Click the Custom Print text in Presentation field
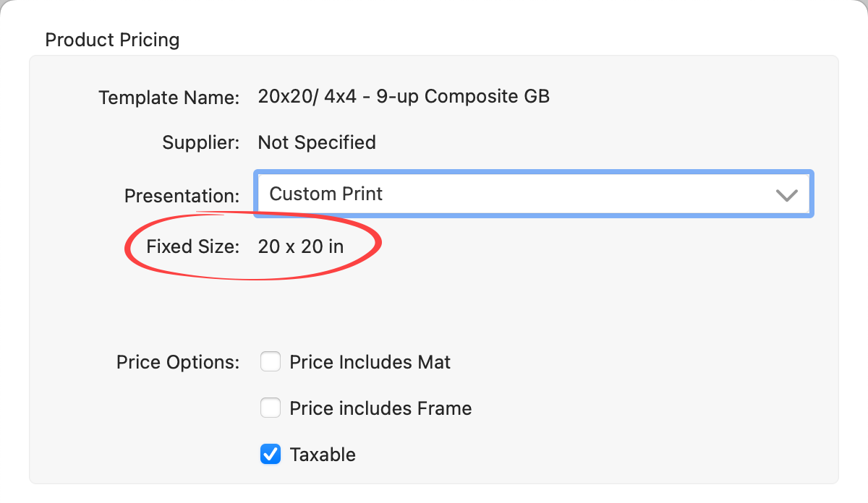 click(326, 194)
